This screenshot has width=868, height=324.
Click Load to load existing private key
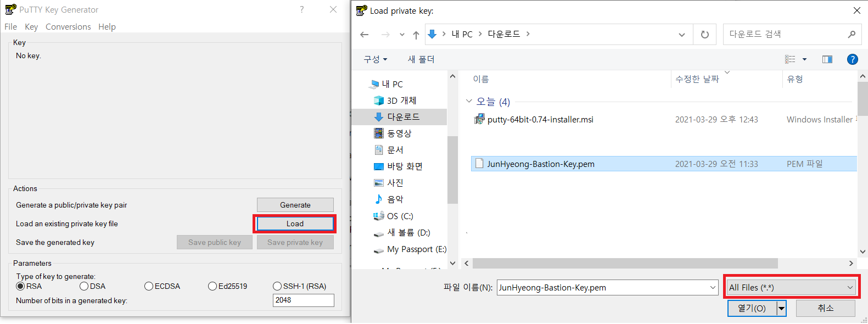(x=295, y=224)
